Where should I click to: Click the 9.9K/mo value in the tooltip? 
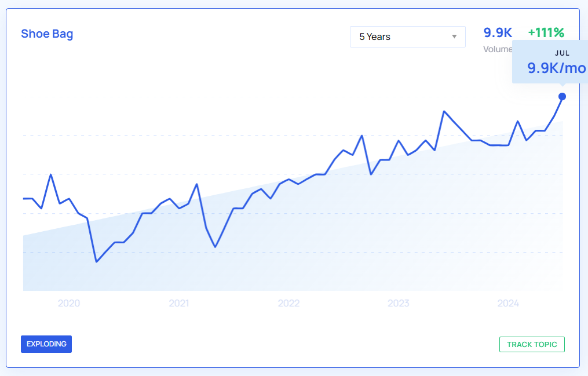point(556,68)
